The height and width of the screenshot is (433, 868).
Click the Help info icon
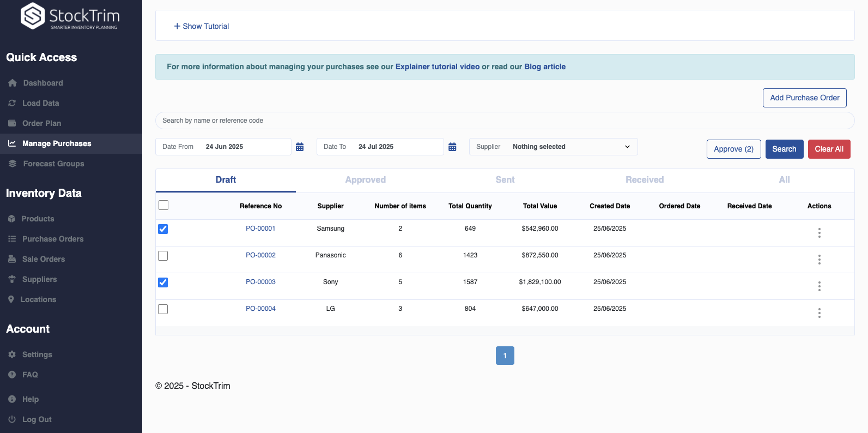(x=12, y=399)
